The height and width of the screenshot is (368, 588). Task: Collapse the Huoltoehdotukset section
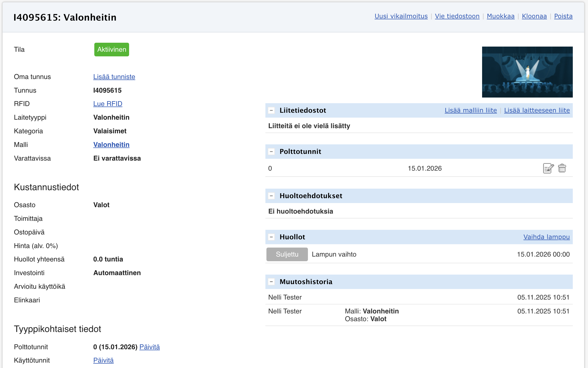coord(271,196)
